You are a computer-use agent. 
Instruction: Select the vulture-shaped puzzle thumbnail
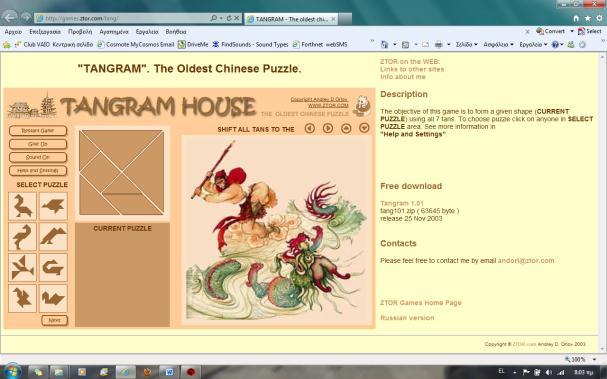53,237
